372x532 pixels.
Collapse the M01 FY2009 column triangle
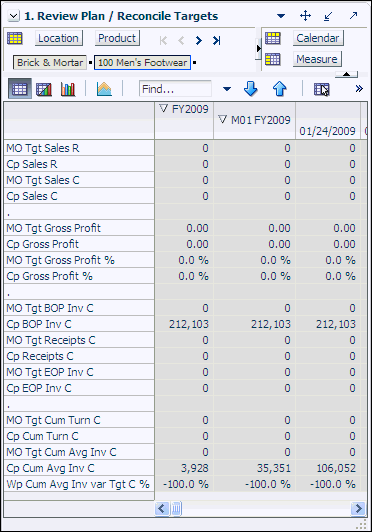(222, 119)
